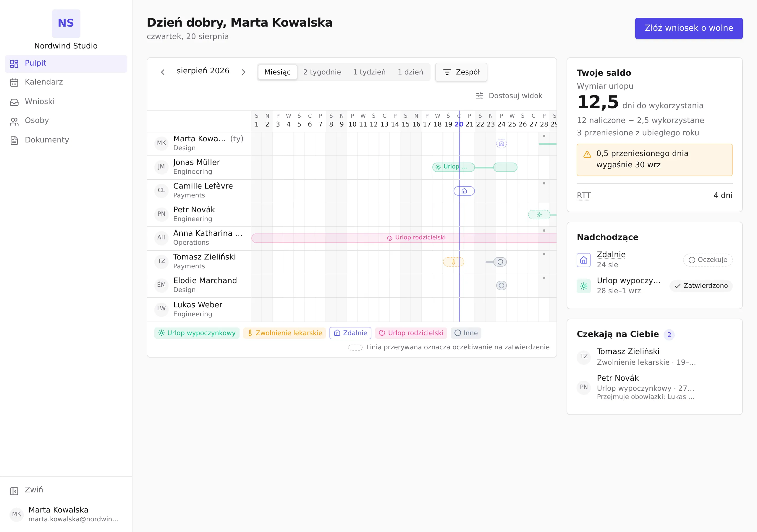This screenshot has width=757, height=532.
Task: Switch to the 1 dzień view
Action: tap(410, 72)
